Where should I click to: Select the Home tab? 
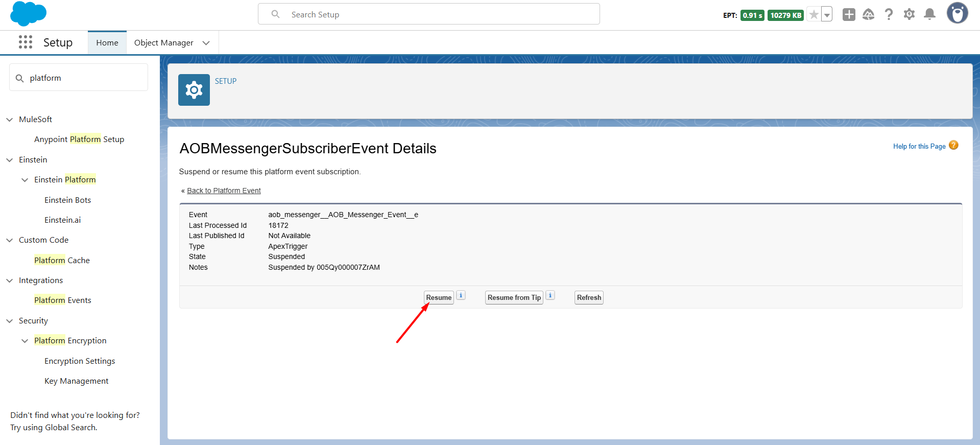(x=107, y=43)
